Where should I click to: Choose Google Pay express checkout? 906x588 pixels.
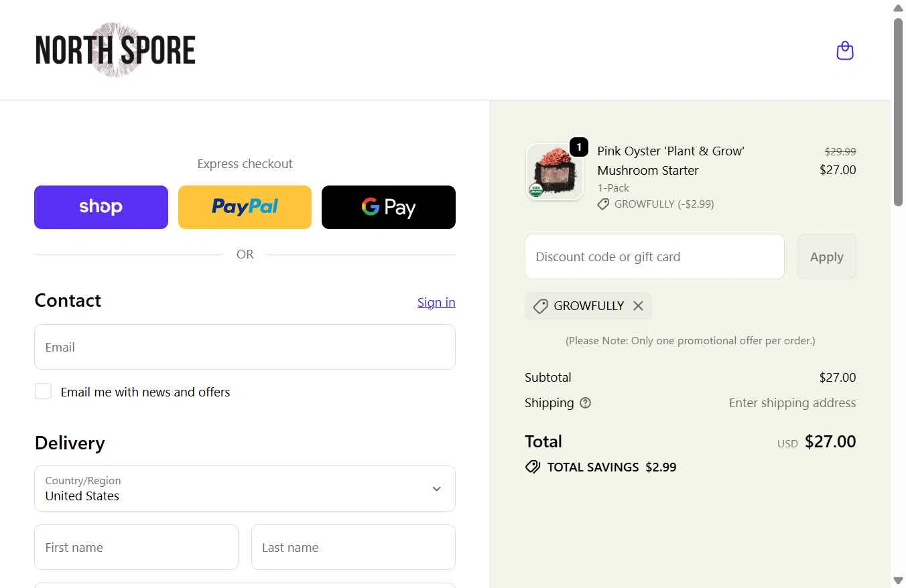[x=389, y=207]
